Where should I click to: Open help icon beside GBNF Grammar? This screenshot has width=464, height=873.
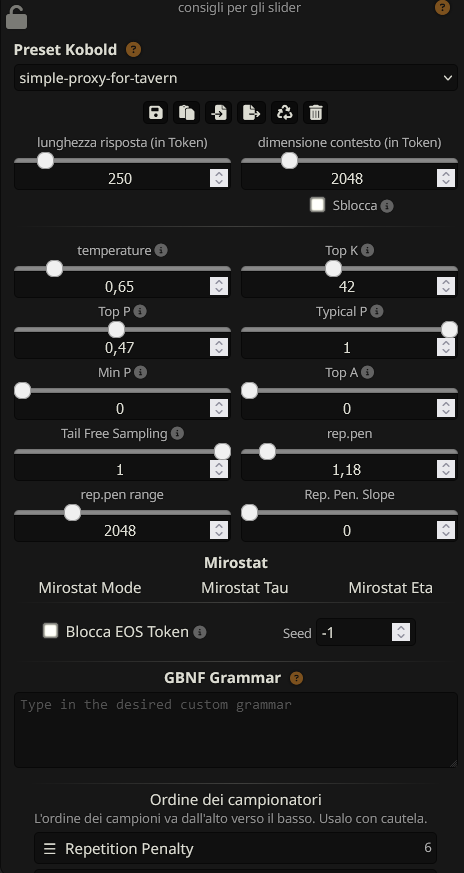[296, 678]
